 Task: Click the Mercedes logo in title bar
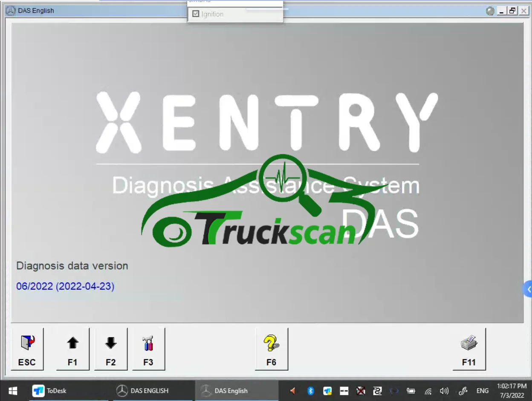click(x=11, y=11)
